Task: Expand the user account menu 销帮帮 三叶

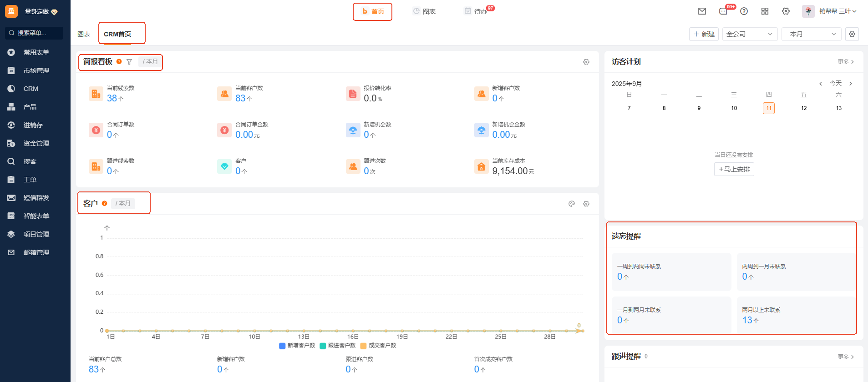Action: tap(830, 11)
